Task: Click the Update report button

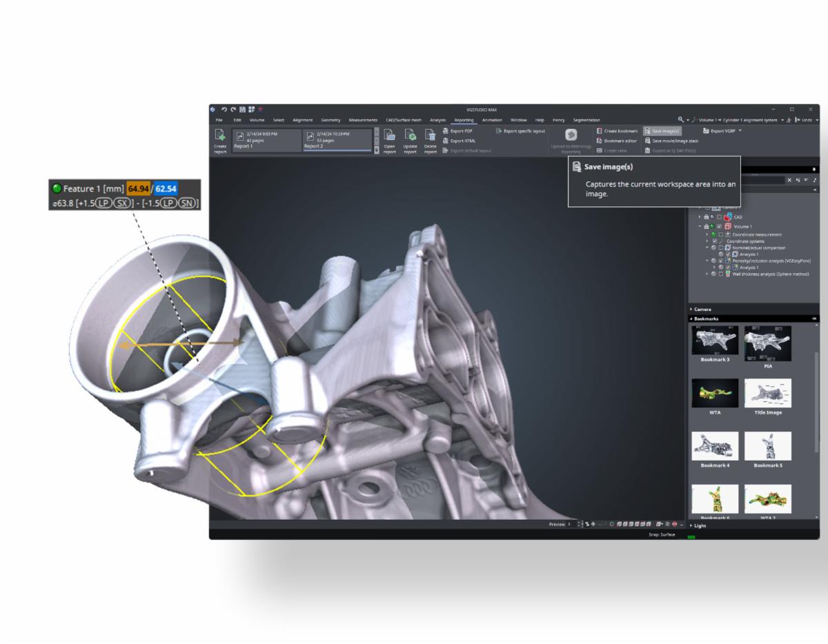Action: click(410, 140)
